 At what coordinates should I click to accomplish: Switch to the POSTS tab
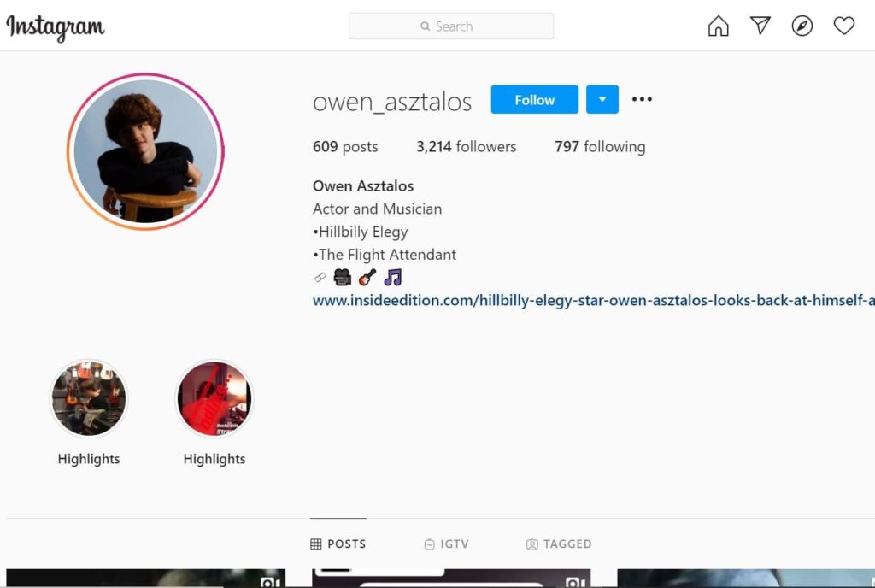coord(338,544)
